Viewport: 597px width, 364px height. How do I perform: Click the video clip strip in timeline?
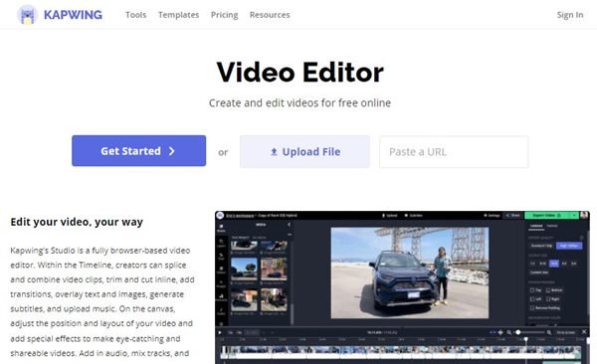[x=401, y=352]
